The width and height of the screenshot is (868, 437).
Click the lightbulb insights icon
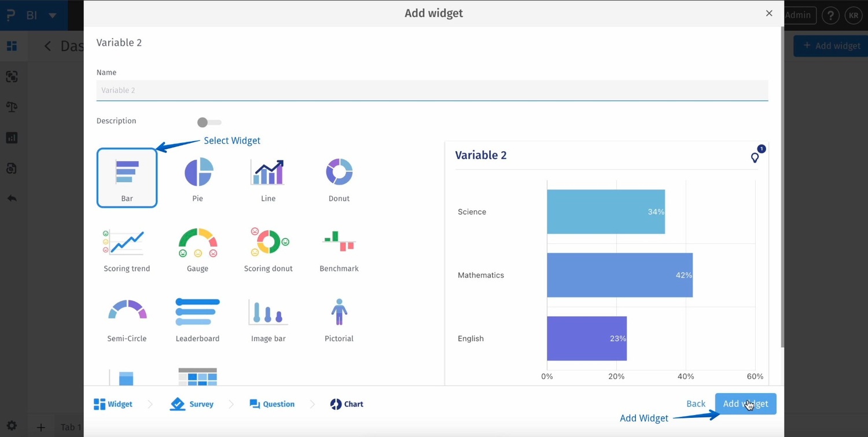tap(755, 157)
